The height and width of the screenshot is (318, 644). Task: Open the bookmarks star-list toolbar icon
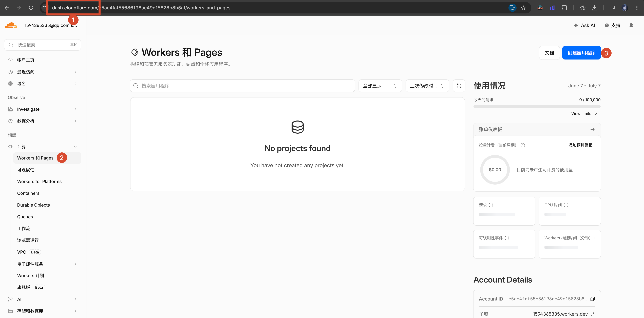pos(582,8)
